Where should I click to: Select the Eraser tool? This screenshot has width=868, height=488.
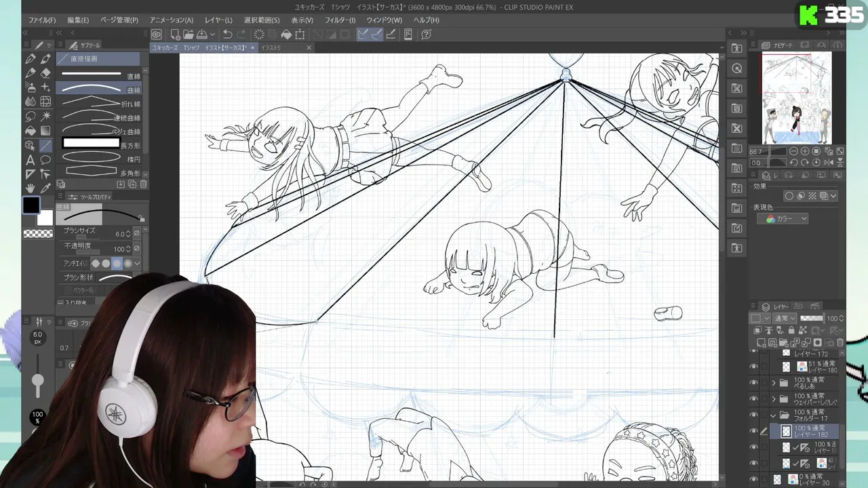point(45,73)
